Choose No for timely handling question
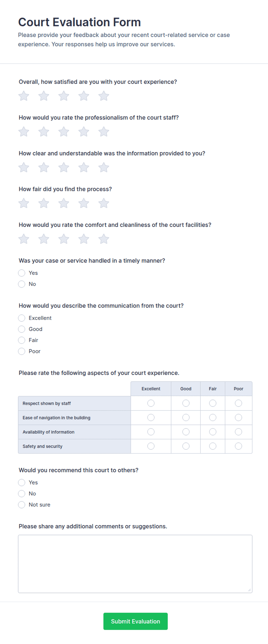Screen dimensions: 268x644 22,284
